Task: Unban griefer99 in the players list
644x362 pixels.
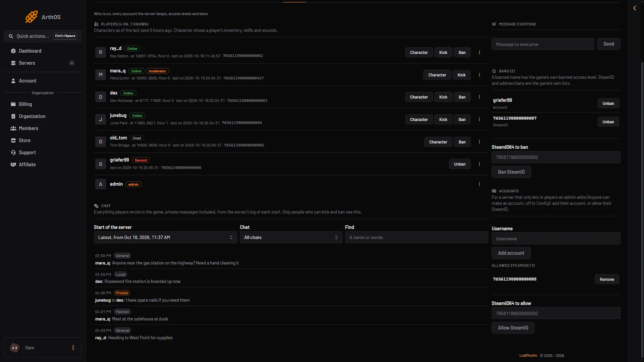Action: [x=460, y=164]
